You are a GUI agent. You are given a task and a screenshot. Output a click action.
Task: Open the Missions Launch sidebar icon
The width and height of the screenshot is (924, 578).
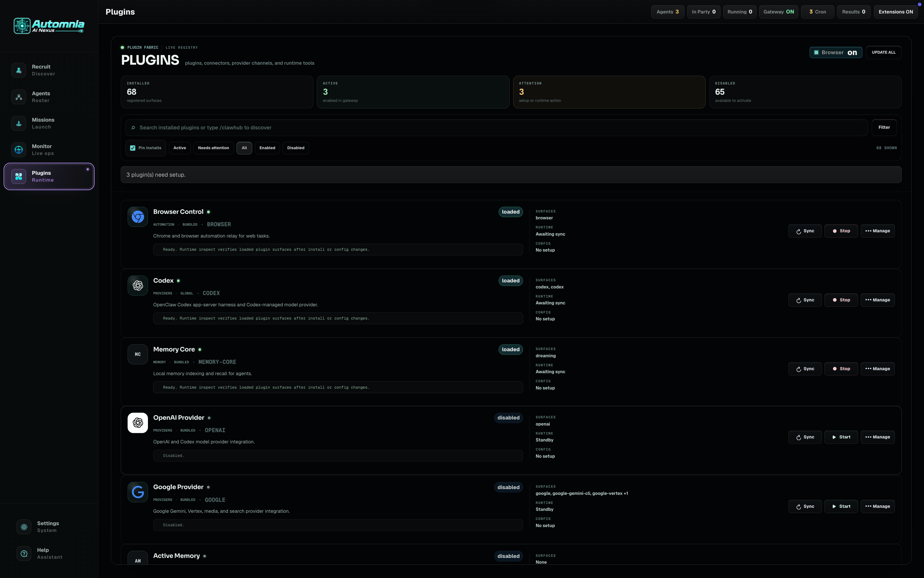click(19, 124)
